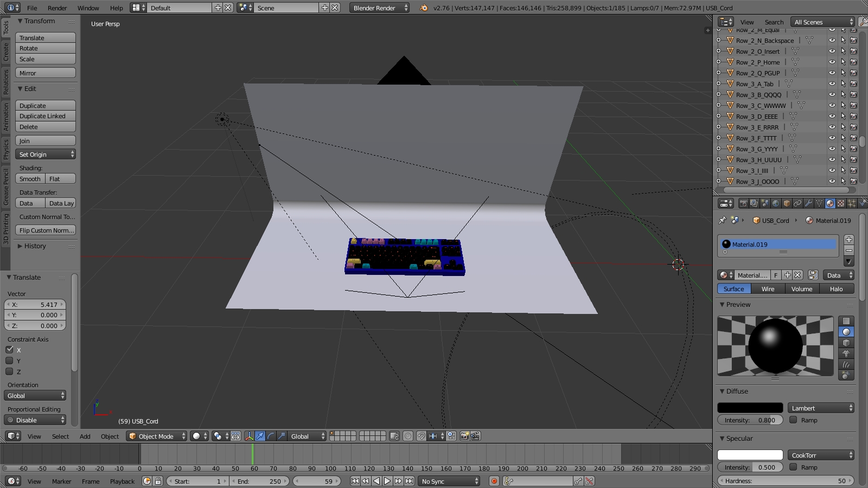The height and width of the screenshot is (488, 868).
Task: Play the animation in reverse
Action: point(376,481)
